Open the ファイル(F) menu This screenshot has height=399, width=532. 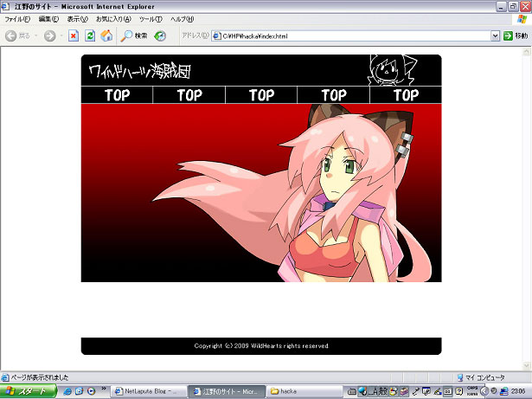[x=17, y=19]
